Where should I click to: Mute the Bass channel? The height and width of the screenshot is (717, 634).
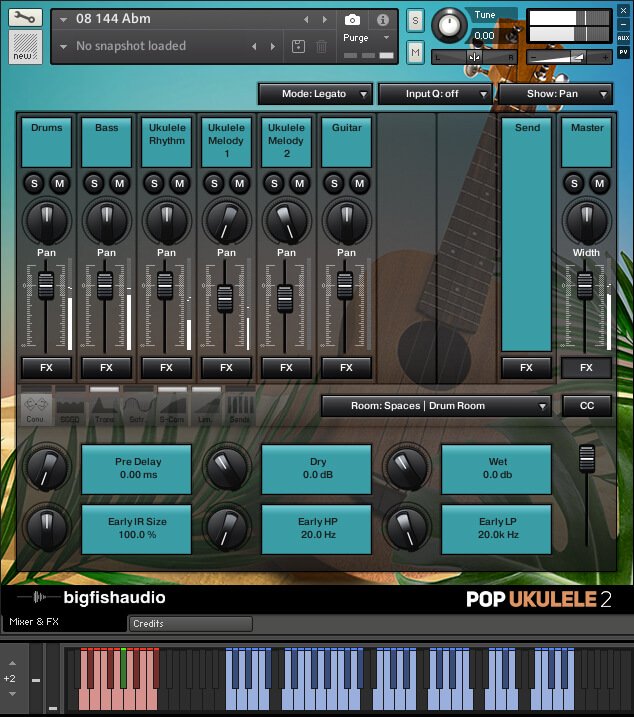tap(119, 184)
